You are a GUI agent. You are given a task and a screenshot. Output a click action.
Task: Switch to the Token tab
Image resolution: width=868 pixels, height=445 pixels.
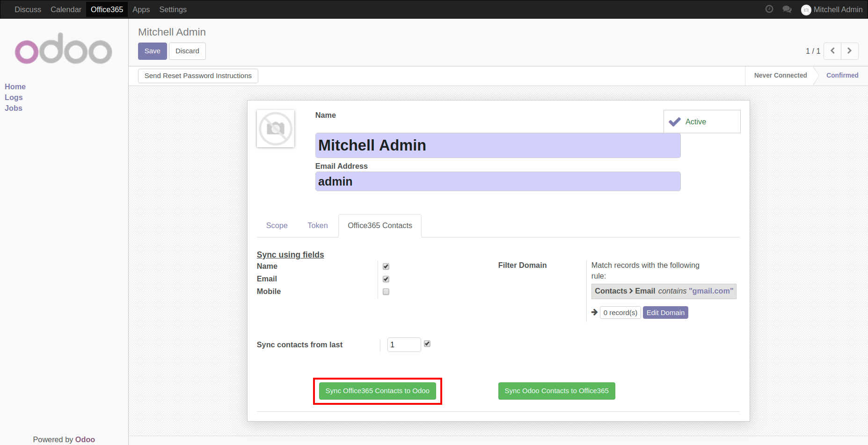pyautogui.click(x=318, y=225)
